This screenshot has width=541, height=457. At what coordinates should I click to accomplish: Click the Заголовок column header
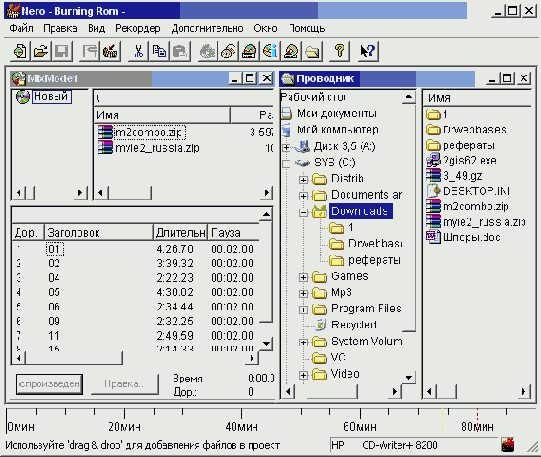coord(99,232)
